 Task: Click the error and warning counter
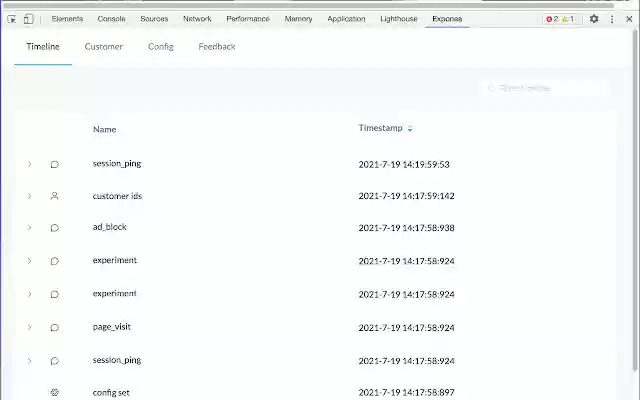[x=561, y=19]
